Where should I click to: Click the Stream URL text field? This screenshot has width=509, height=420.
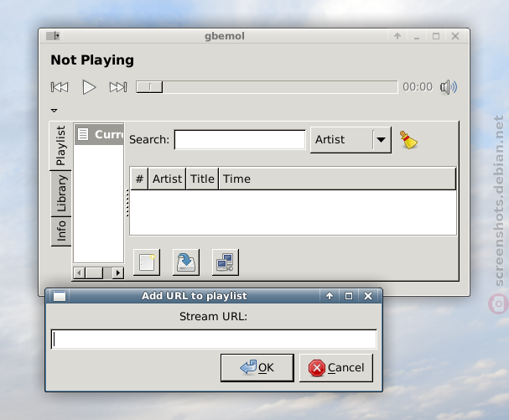(x=214, y=340)
